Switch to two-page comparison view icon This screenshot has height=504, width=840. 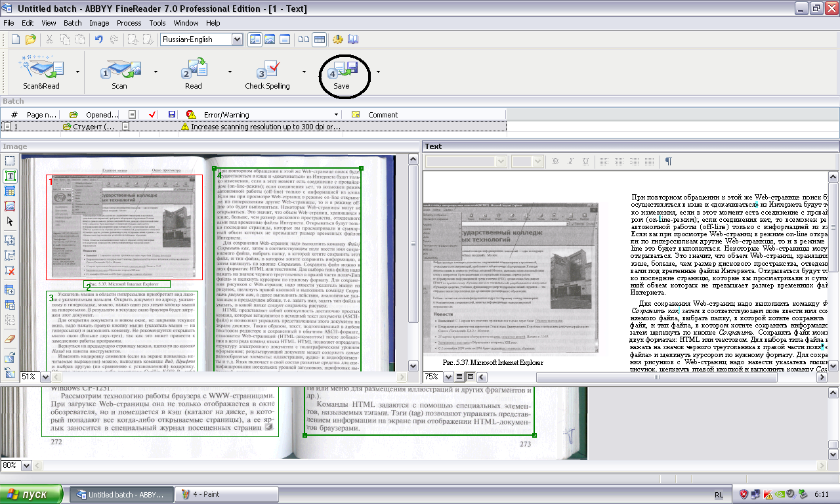tap(304, 39)
